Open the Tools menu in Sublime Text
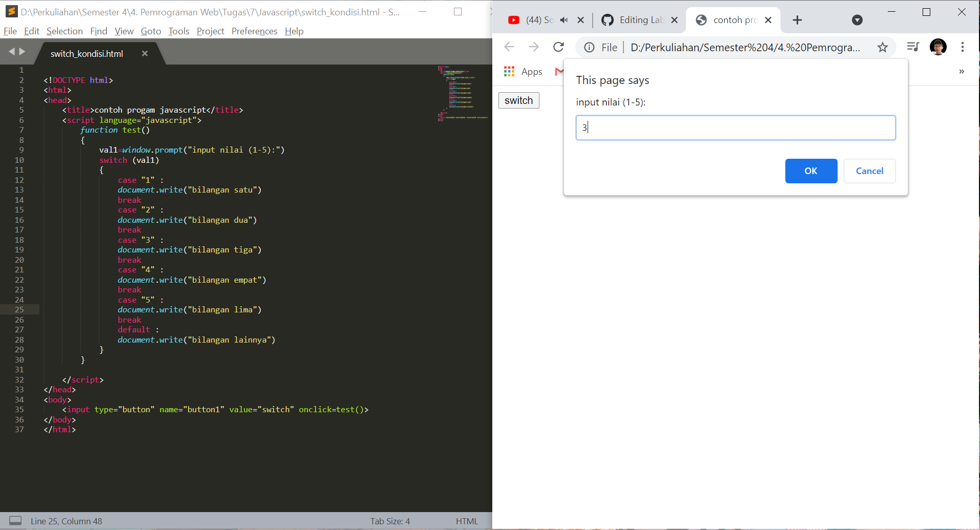Viewport: 980px width, 530px height. [178, 31]
